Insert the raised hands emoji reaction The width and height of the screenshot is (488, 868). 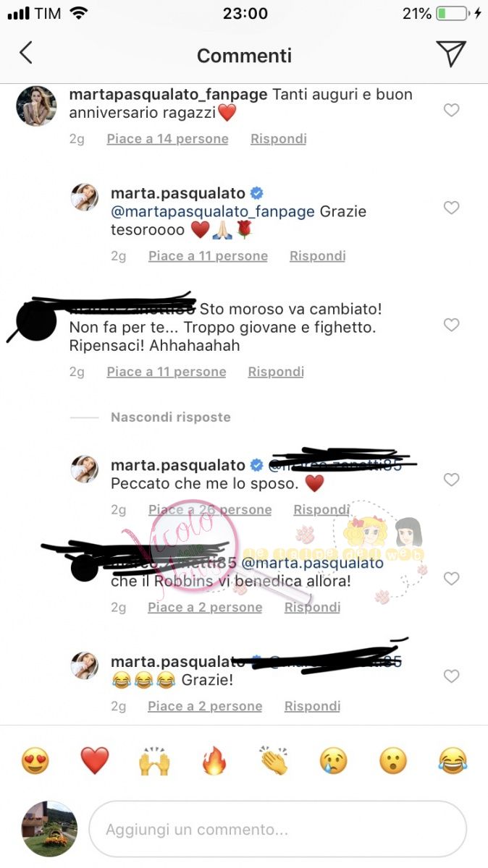tap(154, 761)
